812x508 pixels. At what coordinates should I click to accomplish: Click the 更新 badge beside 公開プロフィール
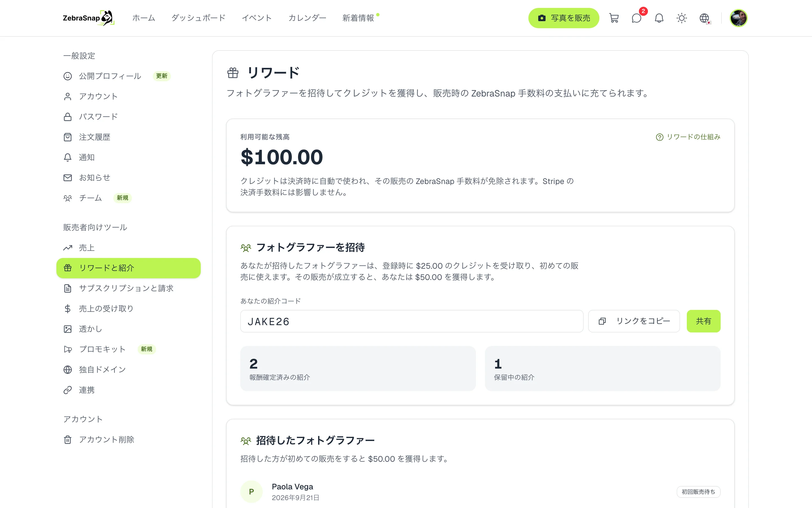pyautogui.click(x=161, y=76)
